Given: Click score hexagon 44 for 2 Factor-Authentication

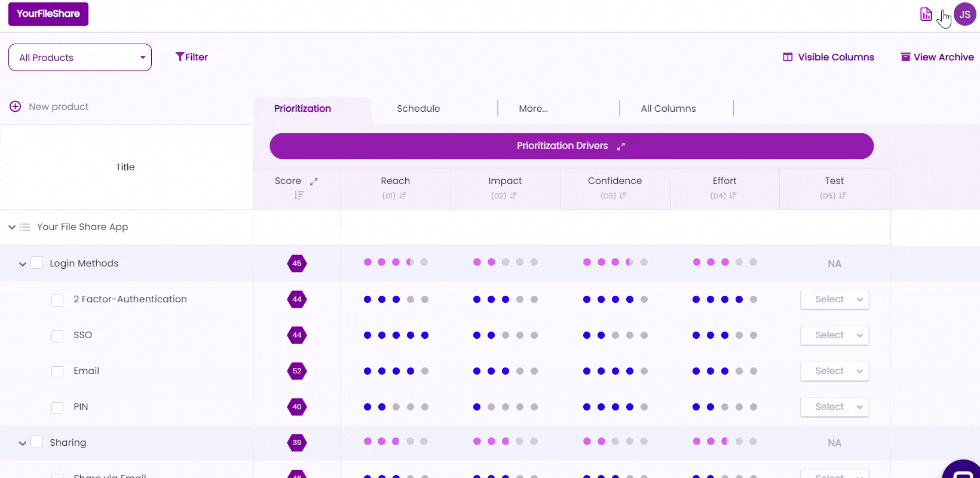Looking at the screenshot, I should [297, 299].
